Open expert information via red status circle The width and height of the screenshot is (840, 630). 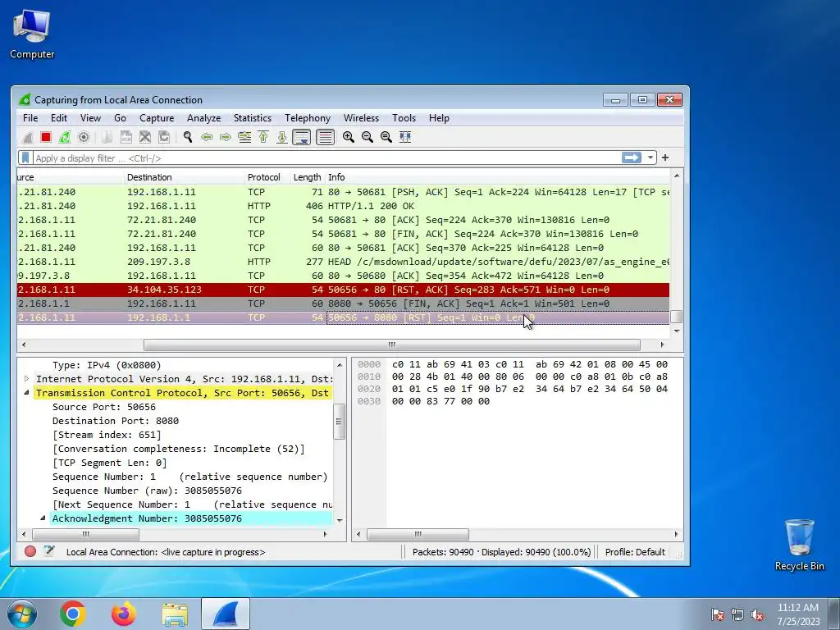[30, 551]
